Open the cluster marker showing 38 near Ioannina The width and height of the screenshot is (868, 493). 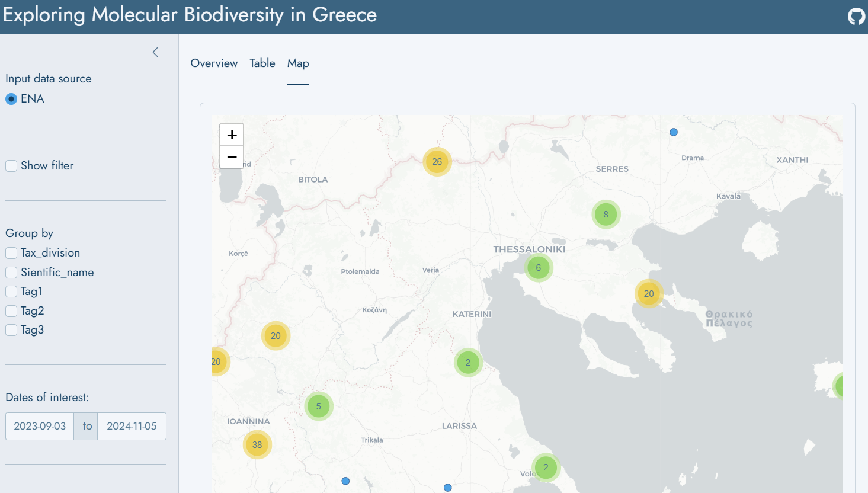pyautogui.click(x=257, y=445)
